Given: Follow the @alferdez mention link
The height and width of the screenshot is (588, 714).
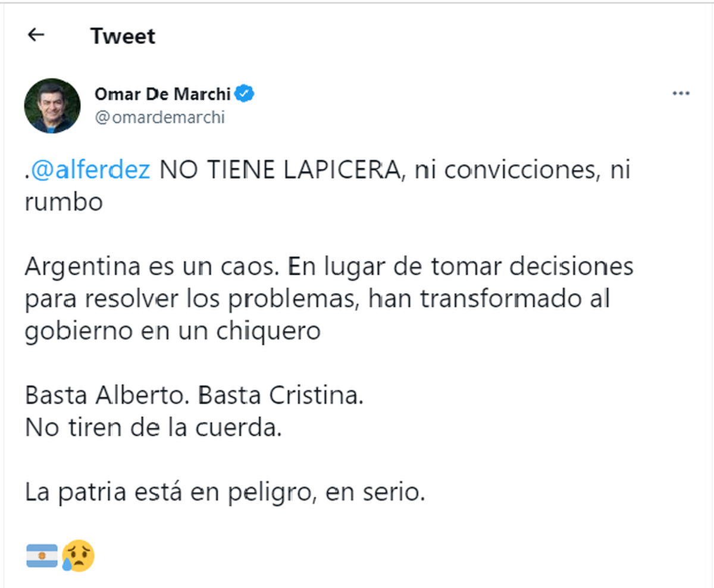Looking at the screenshot, I should coord(90,171).
